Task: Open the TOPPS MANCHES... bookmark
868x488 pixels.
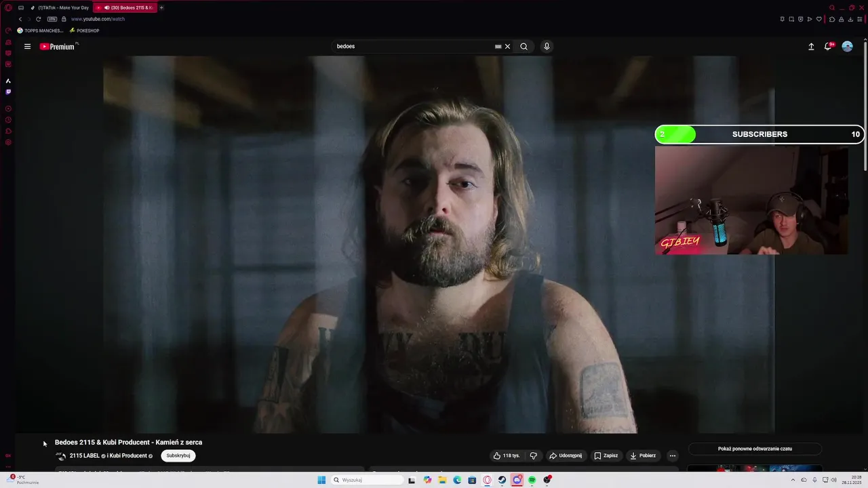Action: click(40, 30)
